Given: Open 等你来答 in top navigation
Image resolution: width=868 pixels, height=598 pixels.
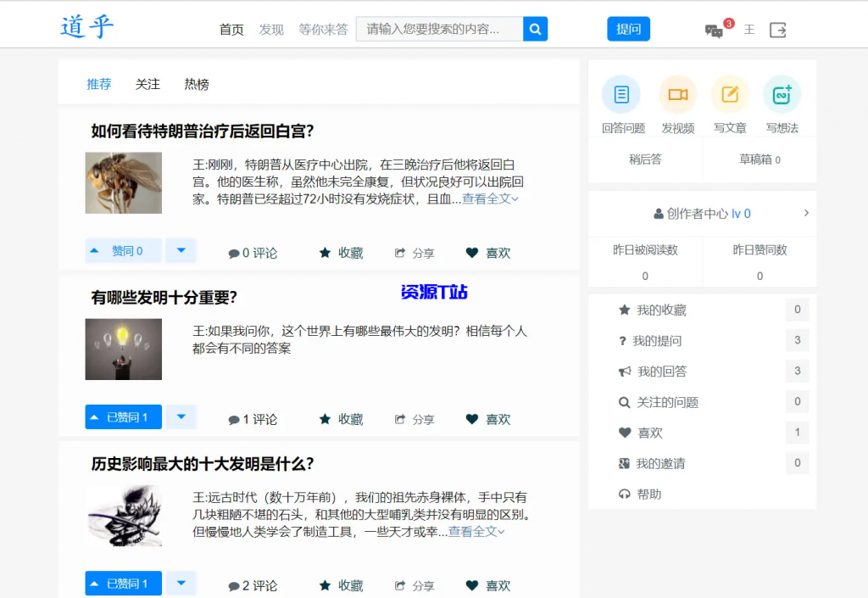Looking at the screenshot, I should tap(323, 30).
